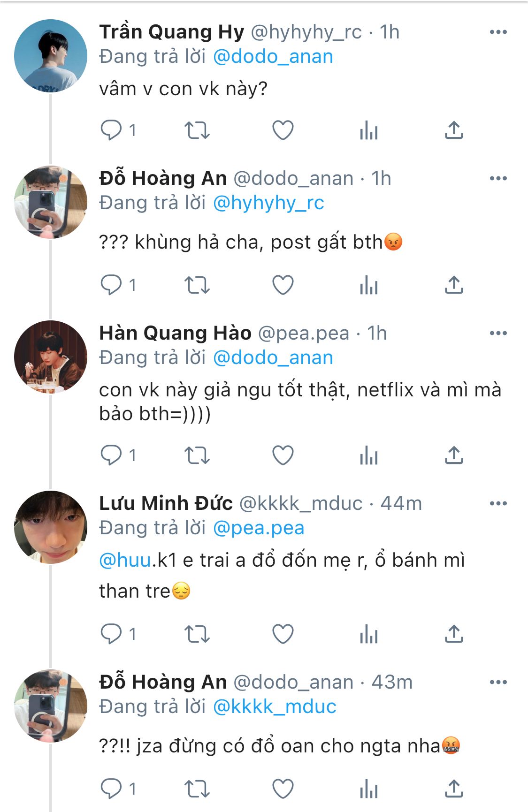The image size is (528, 812).
Task: Open Hàn Quang Hào's profile name
Action: point(175,333)
